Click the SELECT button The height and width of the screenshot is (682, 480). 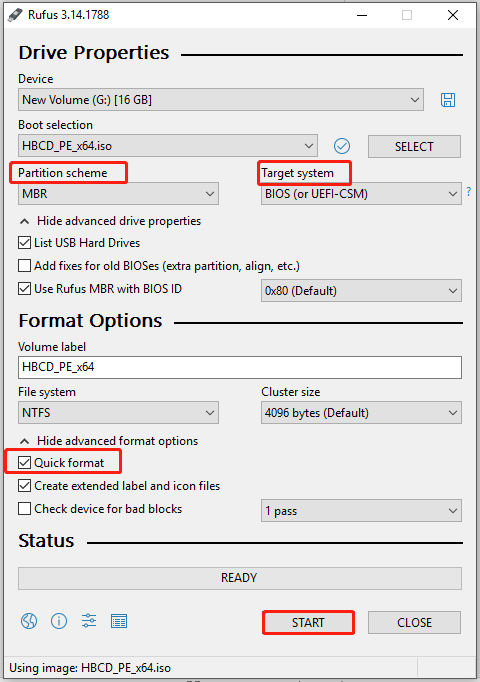414,147
